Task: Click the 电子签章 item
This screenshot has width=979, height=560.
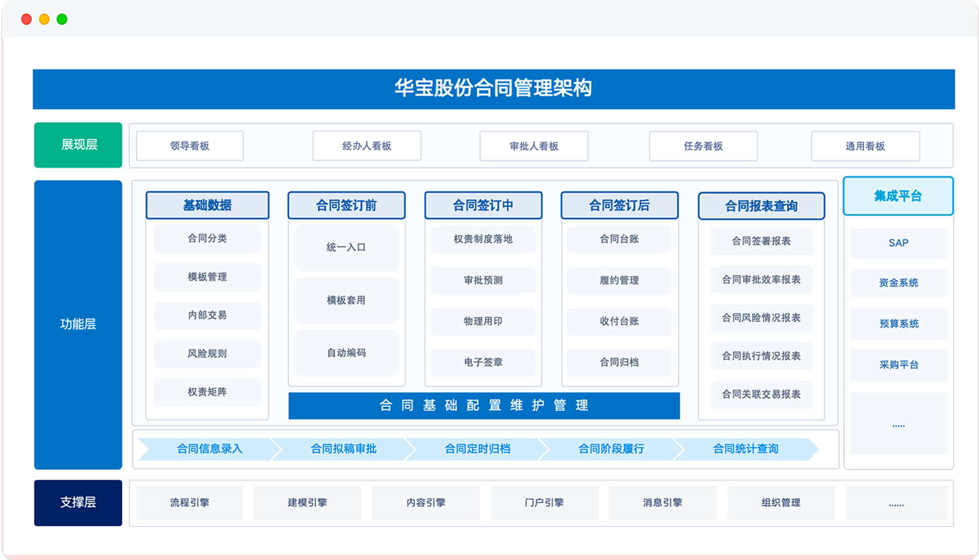Action: click(483, 362)
